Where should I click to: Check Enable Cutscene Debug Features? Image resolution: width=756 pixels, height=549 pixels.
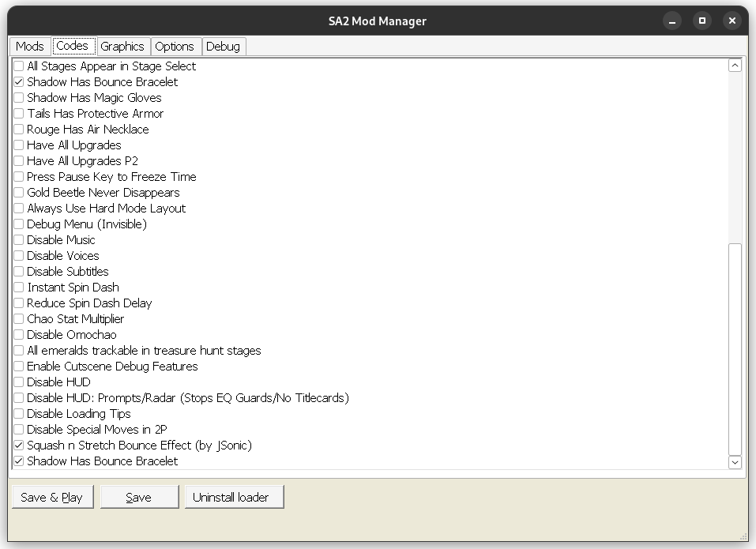click(x=19, y=367)
